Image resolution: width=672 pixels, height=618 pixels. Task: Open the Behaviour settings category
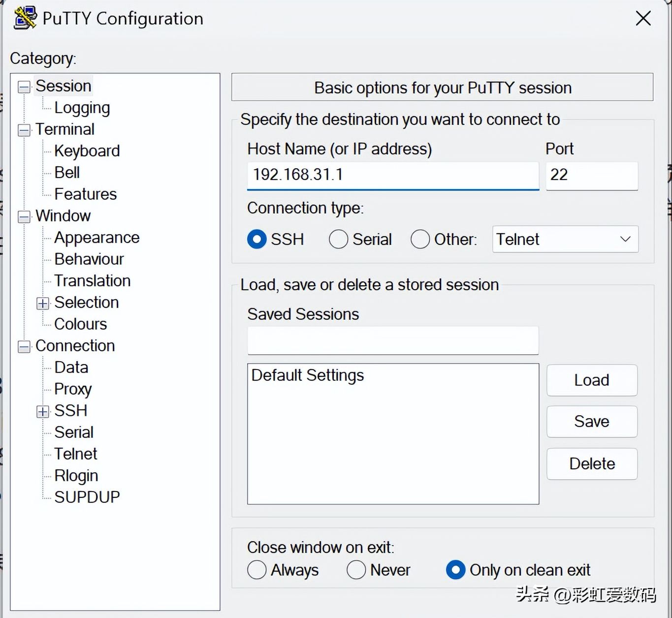coord(89,259)
